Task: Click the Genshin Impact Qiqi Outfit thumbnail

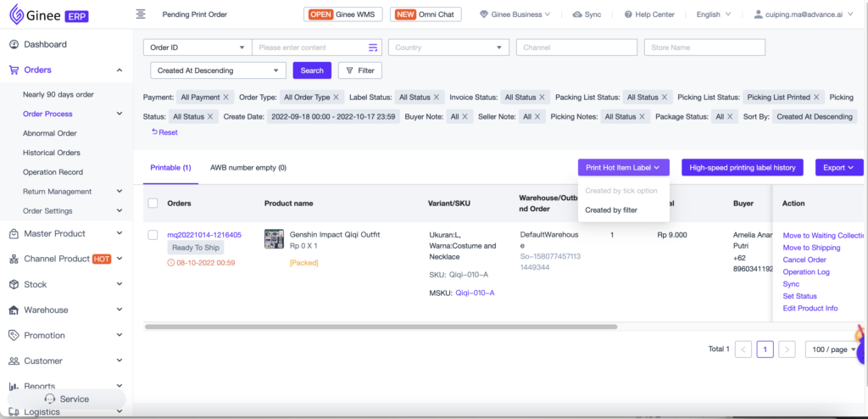Action: tap(274, 239)
